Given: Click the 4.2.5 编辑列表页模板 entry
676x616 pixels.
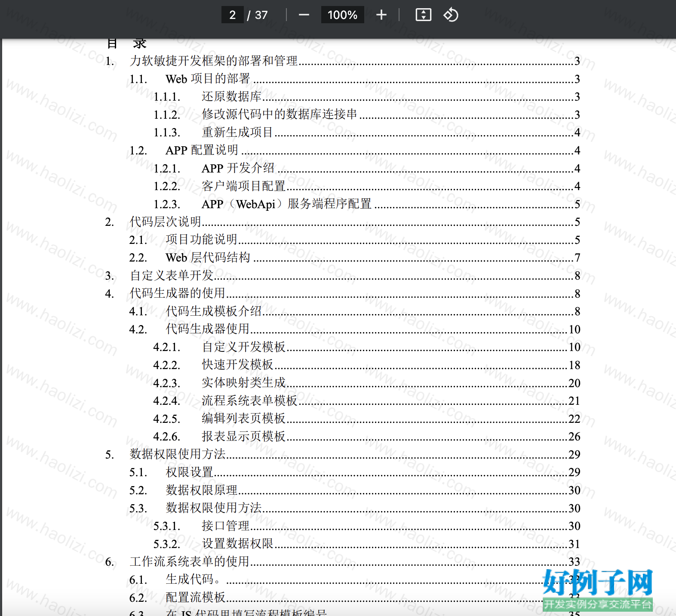Looking at the screenshot, I should click(x=367, y=419).
